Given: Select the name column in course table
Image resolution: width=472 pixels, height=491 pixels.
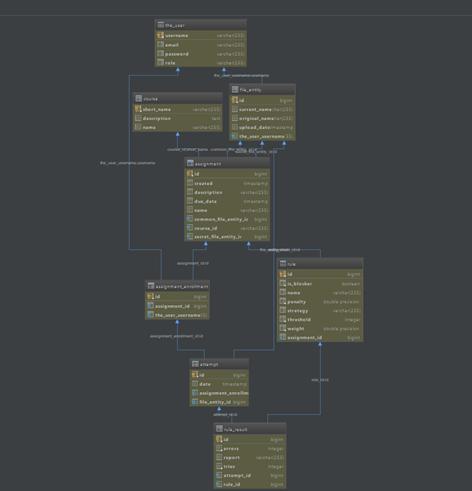Looking at the screenshot, I should click(178, 127).
